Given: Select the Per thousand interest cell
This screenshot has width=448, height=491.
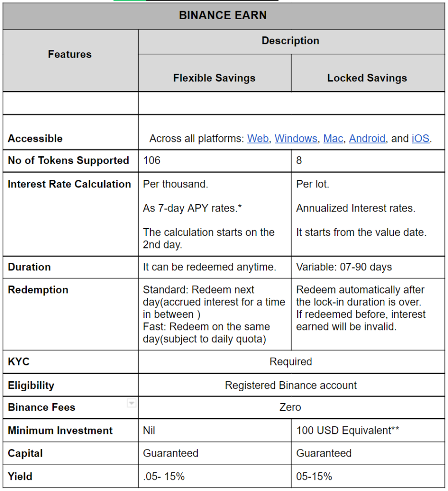Looking at the screenshot, I should [214, 214].
